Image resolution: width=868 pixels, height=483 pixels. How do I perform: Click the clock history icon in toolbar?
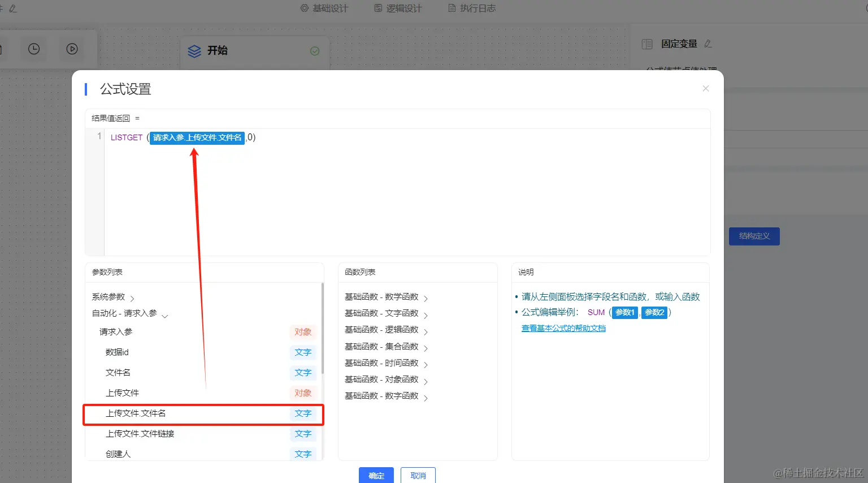[x=34, y=49]
